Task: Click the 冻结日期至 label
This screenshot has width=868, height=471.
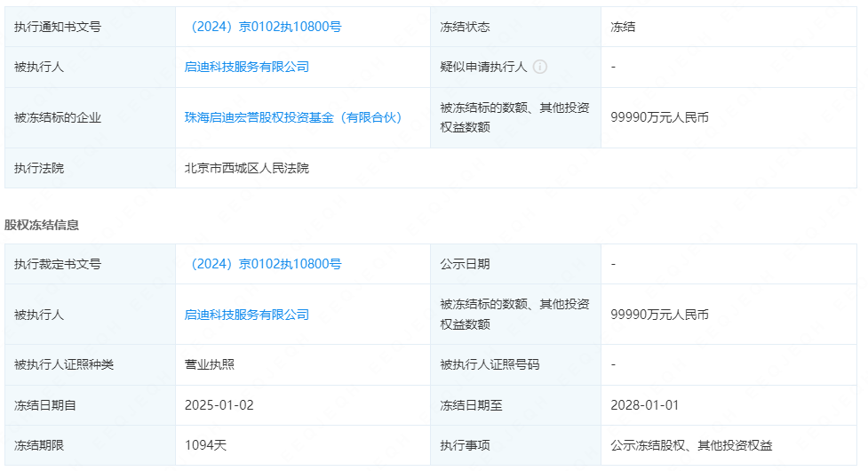Action: point(471,405)
